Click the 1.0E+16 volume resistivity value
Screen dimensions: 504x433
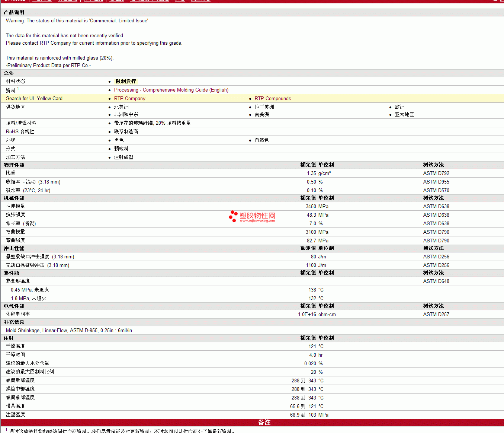(307, 315)
